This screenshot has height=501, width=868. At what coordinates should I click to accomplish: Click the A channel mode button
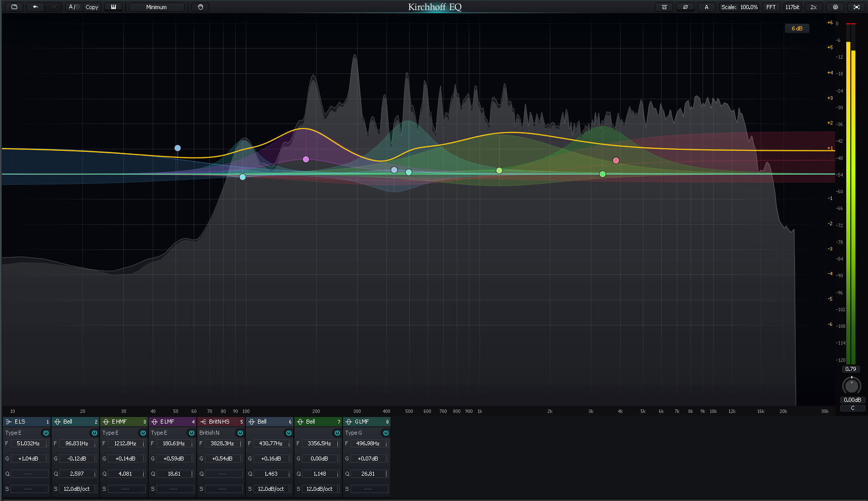(707, 7)
